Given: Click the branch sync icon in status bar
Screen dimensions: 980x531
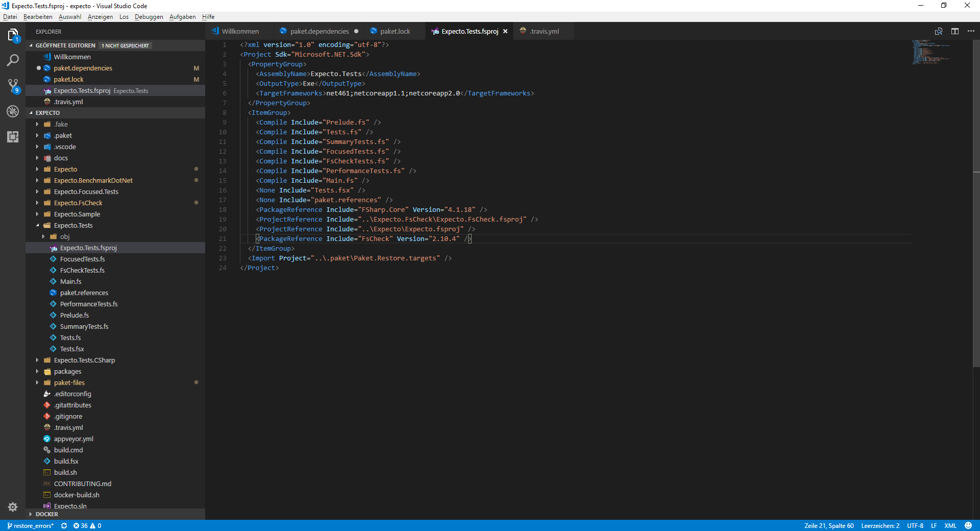Looking at the screenshot, I should click(64, 525).
